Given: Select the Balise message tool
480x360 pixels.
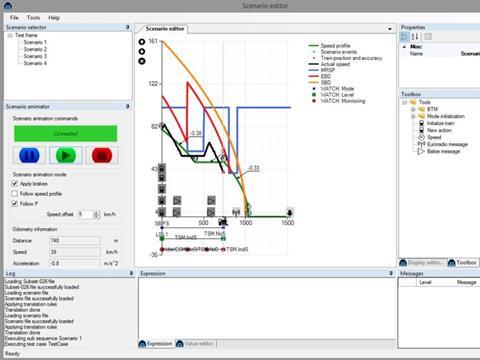Looking at the screenshot, I should 439,151.
